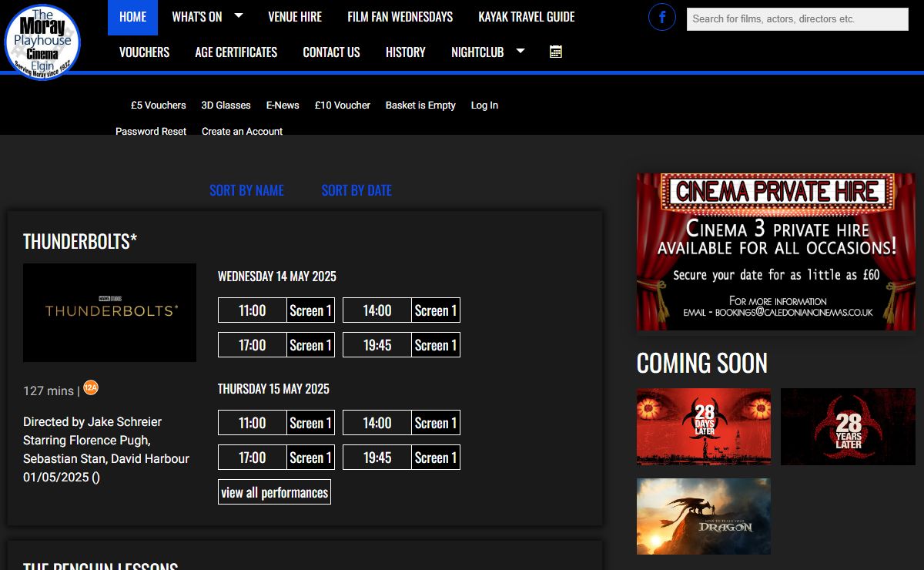Open the 28 Years Later poster
Image resolution: width=924 pixels, height=570 pixels.
[848, 427]
